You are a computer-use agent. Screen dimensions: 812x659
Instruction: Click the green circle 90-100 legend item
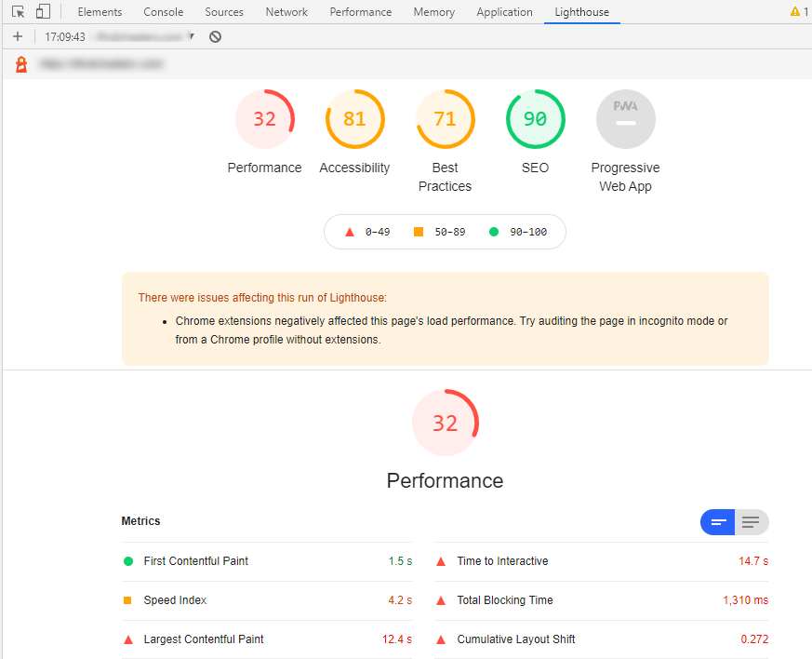point(518,232)
